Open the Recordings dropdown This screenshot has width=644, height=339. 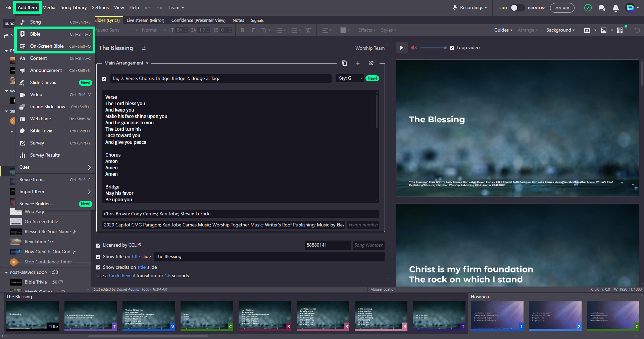pos(469,8)
